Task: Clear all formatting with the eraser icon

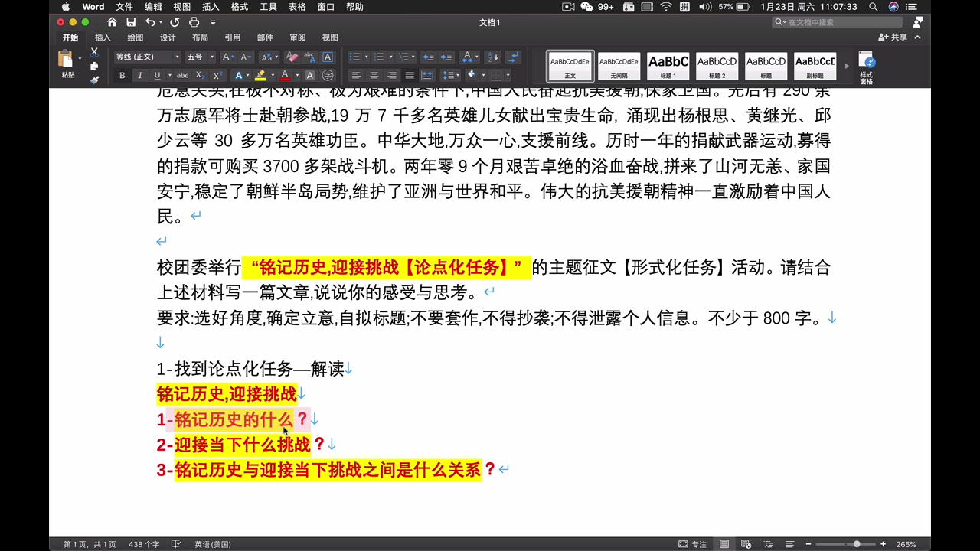Action: coord(292,57)
